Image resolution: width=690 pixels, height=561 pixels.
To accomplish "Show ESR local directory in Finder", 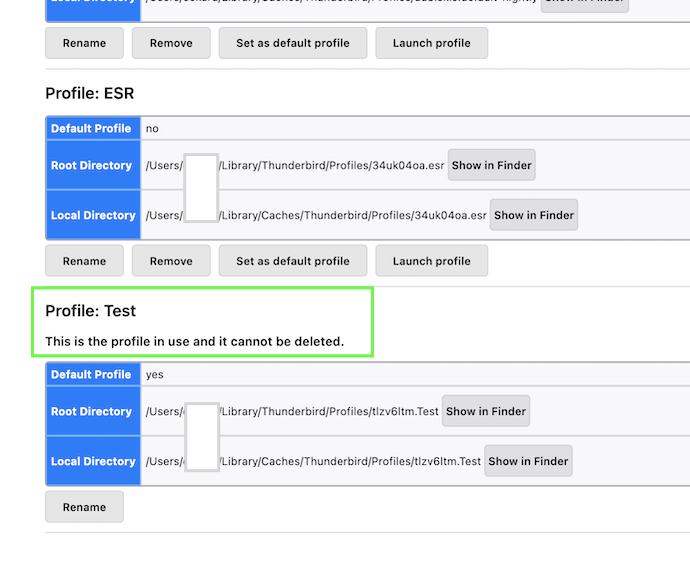I will pyautogui.click(x=534, y=215).
